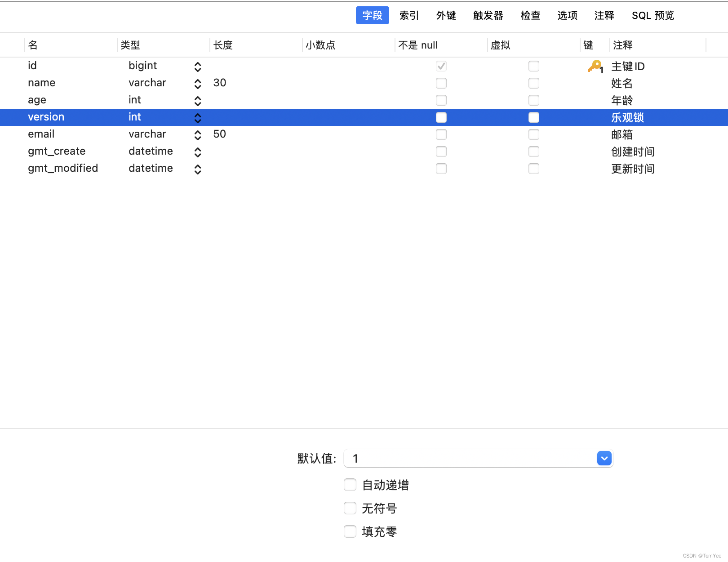Toggle 虚拟 checkbox for name row
This screenshot has width=728, height=562.
(x=534, y=83)
